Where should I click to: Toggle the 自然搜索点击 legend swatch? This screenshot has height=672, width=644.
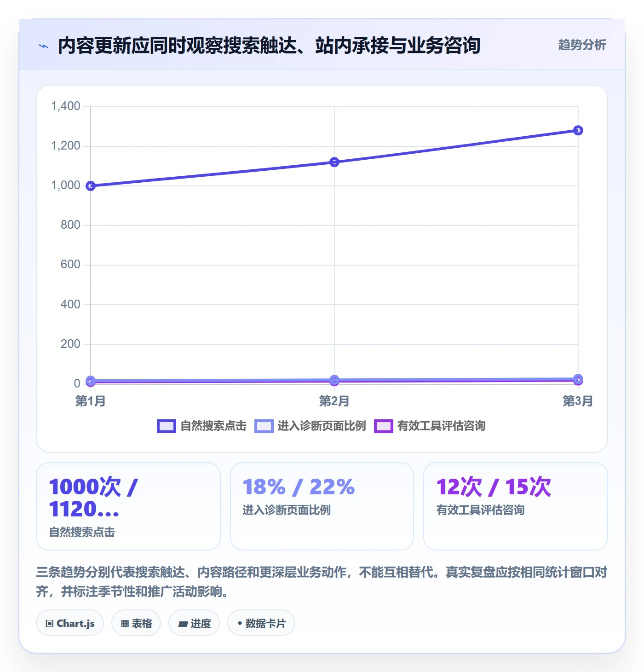[x=167, y=426]
